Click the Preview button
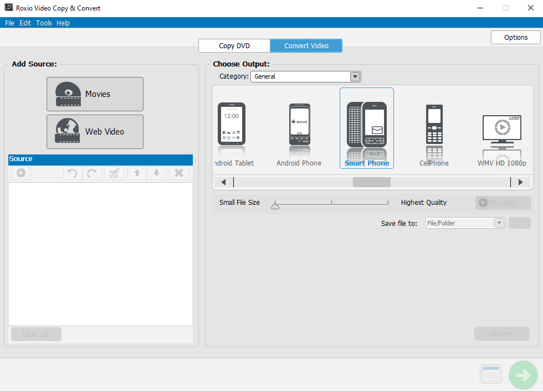 [503, 203]
